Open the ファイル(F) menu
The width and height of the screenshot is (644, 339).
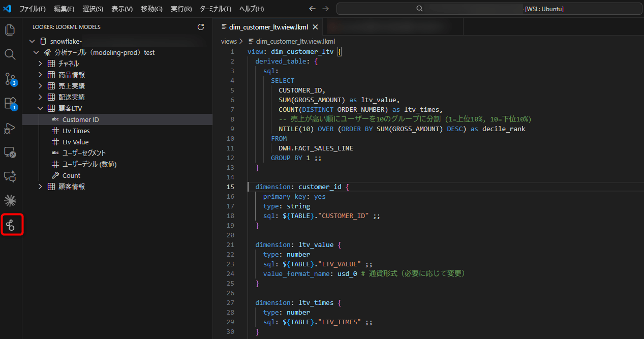tap(33, 9)
